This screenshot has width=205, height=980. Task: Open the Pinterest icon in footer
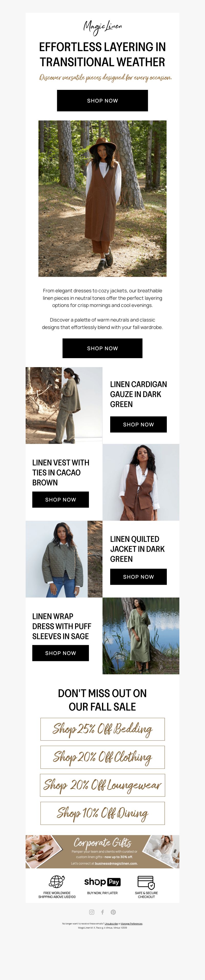pos(113,912)
